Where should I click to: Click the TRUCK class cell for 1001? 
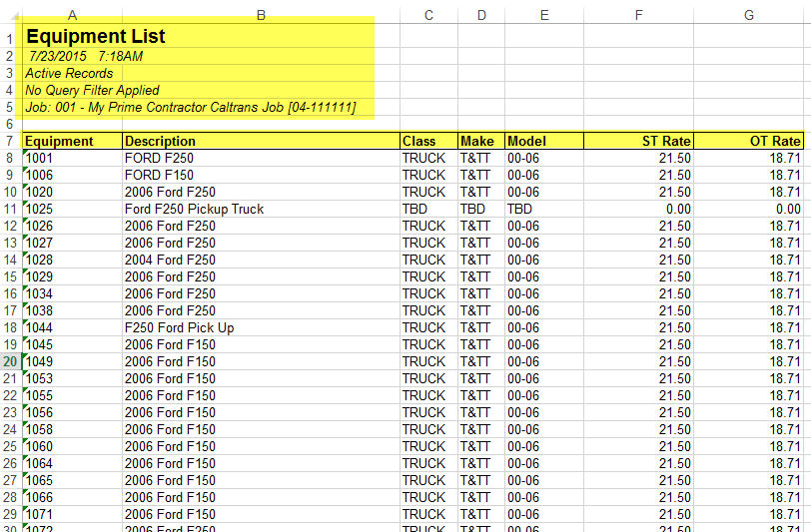coord(428,158)
